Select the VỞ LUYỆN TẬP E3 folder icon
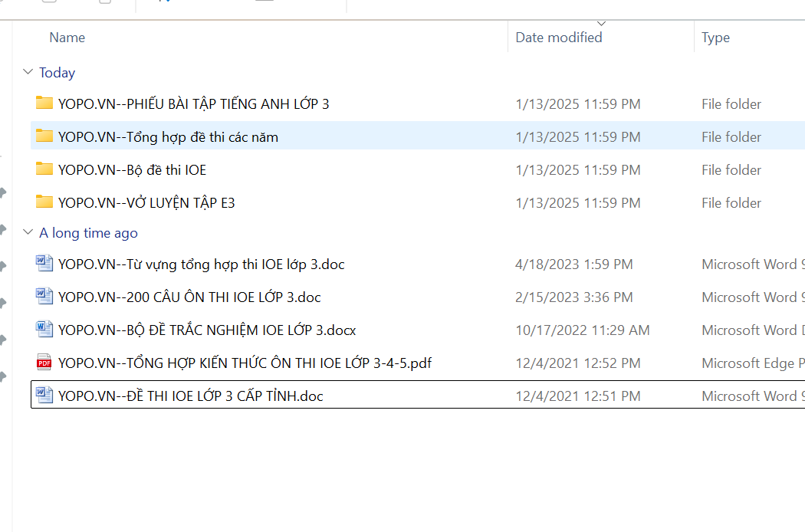 point(44,202)
